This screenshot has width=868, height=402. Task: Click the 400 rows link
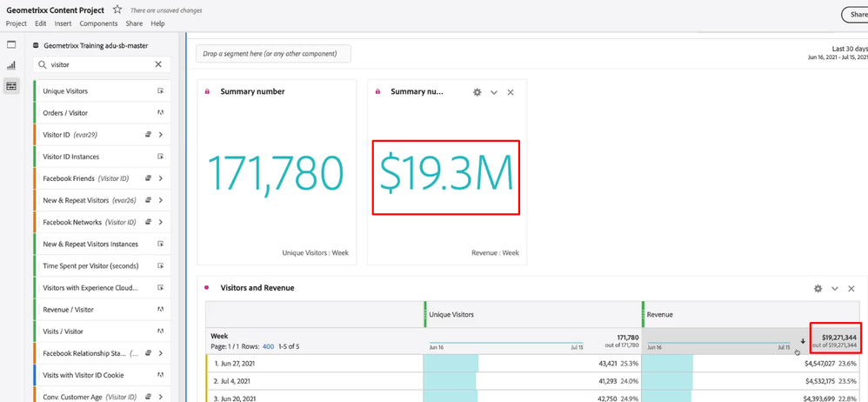[x=268, y=346]
